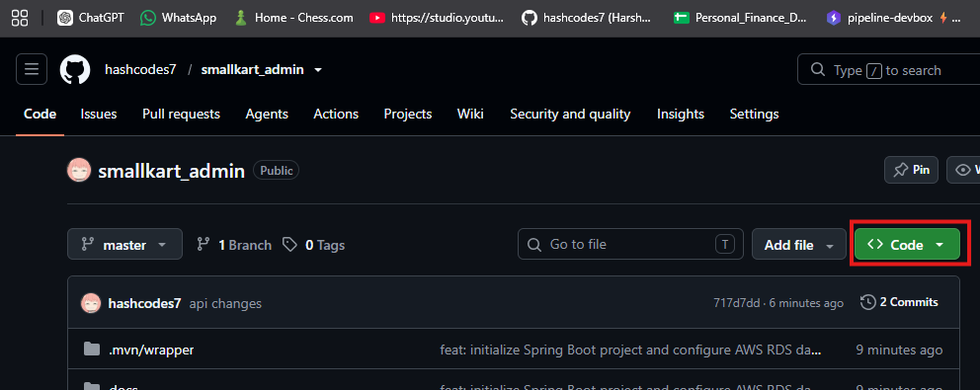Open the Home - Chess.com bookmark

pyautogui.click(x=293, y=18)
